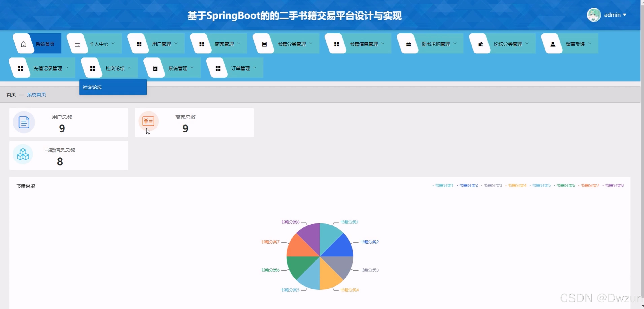Screen dimensions: 644x309
Task: Click the person icon beside 留言反馈
Action: click(553, 44)
